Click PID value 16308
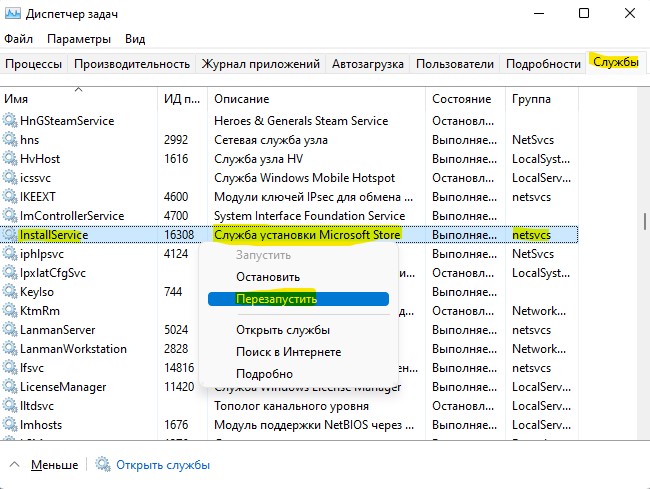 [x=179, y=235]
